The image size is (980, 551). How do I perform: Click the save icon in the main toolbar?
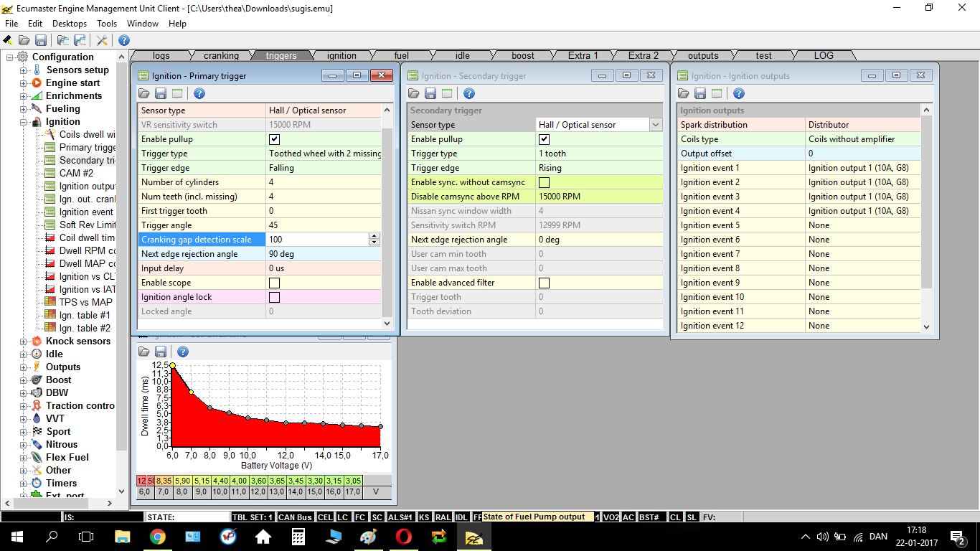pos(41,40)
